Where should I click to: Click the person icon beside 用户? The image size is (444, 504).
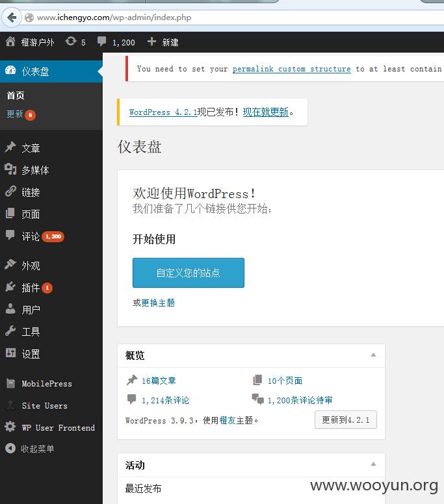[x=10, y=309]
